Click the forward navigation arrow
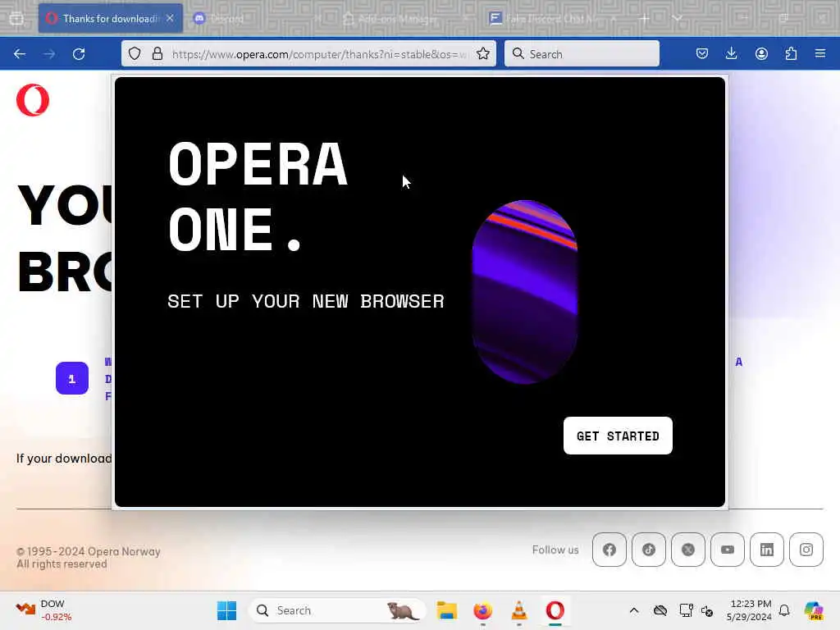Image resolution: width=840 pixels, height=630 pixels. 49,53
